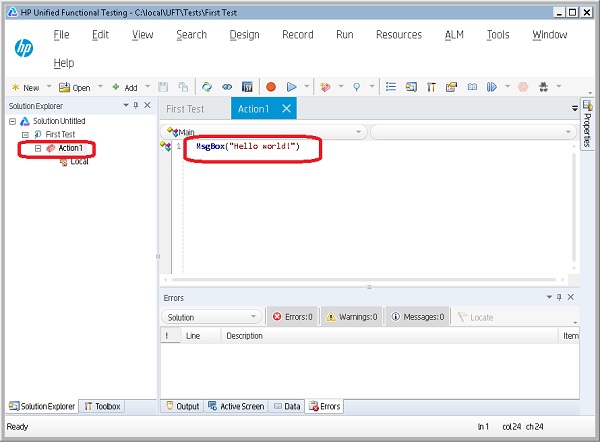
Task: Click the Locate button in Errors pane
Action: [x=476, y=318]
